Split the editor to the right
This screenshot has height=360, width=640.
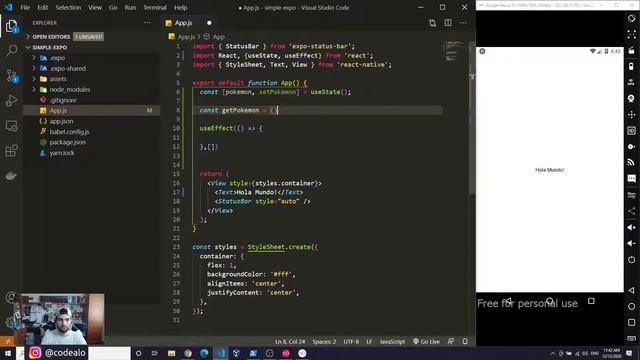pos(448,23)
